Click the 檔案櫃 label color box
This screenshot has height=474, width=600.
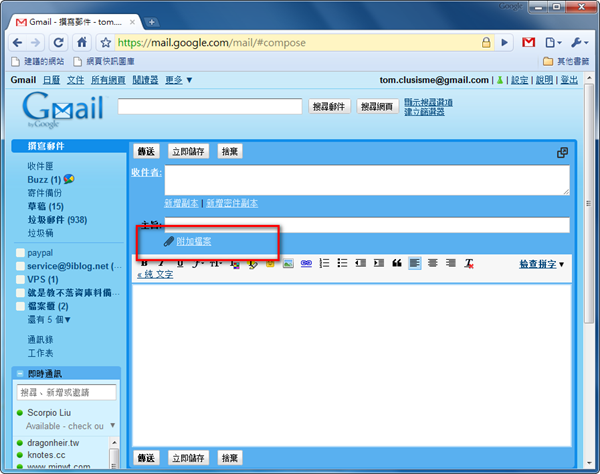point(20,306)
